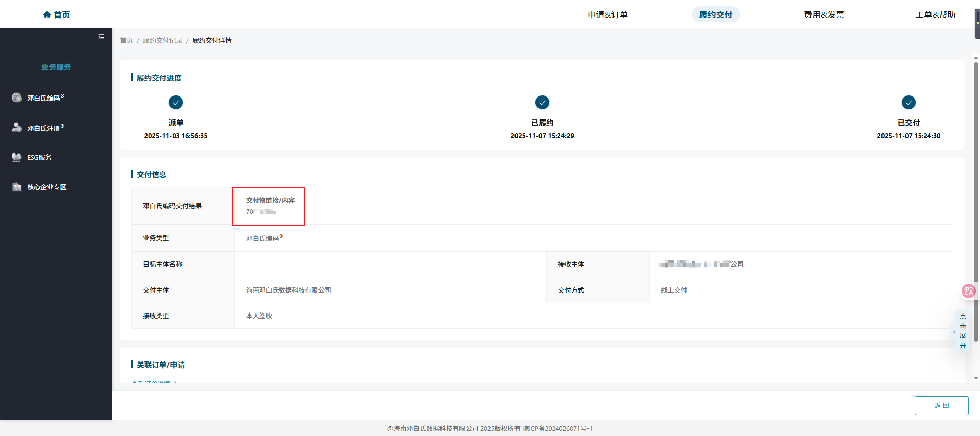This screenshot has height=436, width=980.
Task: Click 首页 in the breadcrumb trail
Action: pyautogui.click(x=126, y=41)
